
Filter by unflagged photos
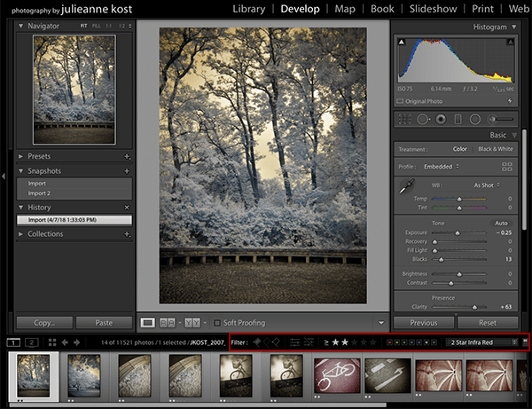[x=266, y=342]
